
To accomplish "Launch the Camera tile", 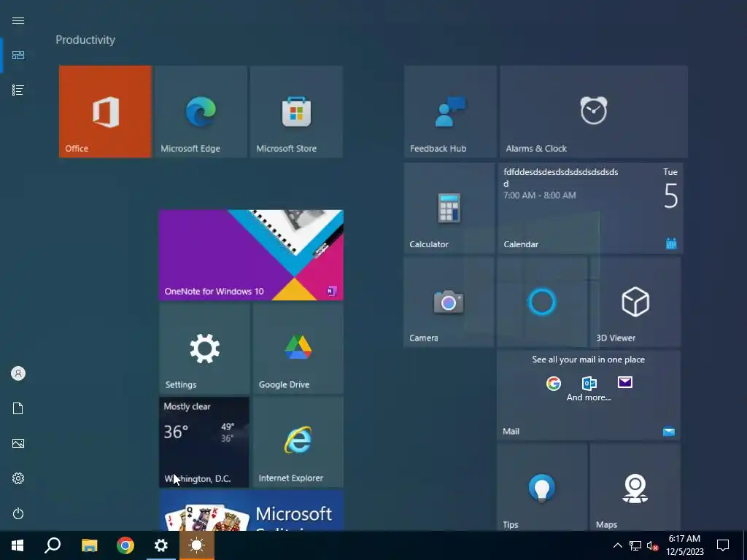I will tap(449, 302).
